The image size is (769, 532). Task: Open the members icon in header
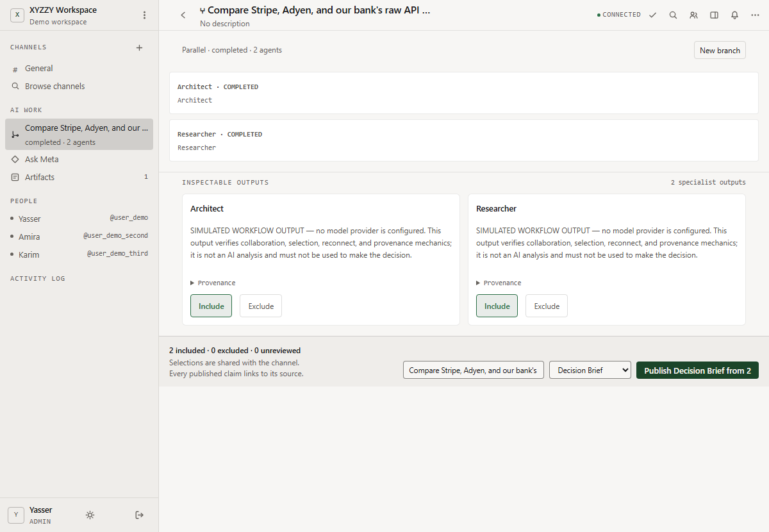[693, 15]
